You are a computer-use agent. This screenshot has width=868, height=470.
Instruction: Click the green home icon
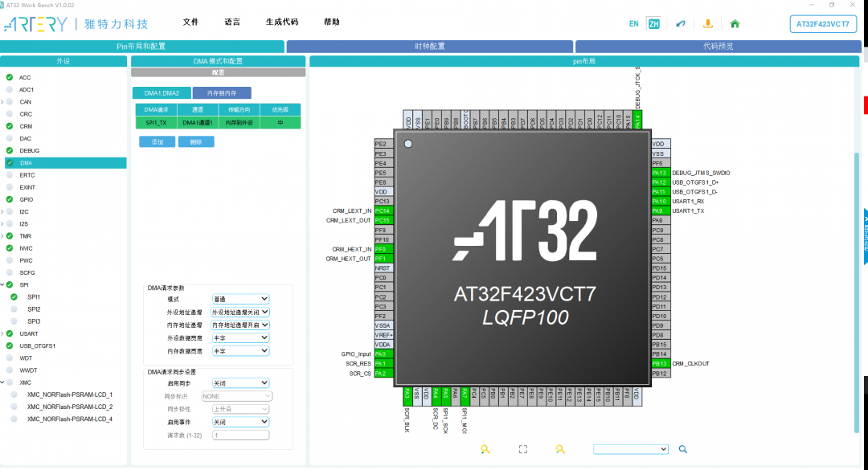(735, 23)
